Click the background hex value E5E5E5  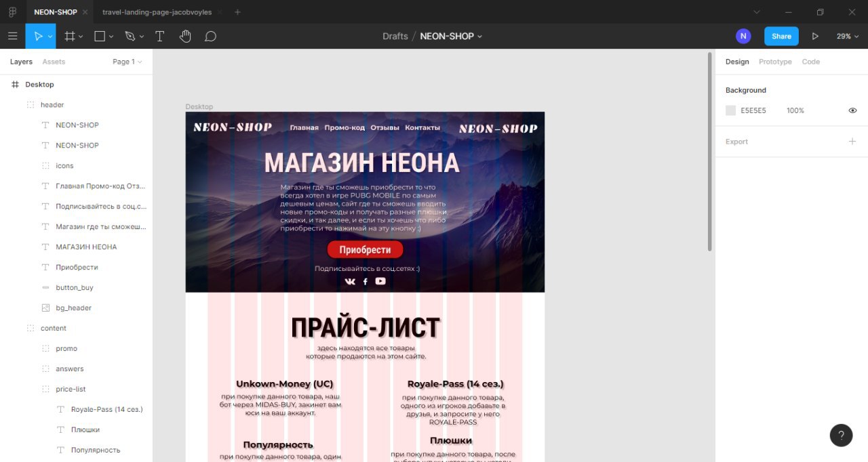[x=753, y=110]
